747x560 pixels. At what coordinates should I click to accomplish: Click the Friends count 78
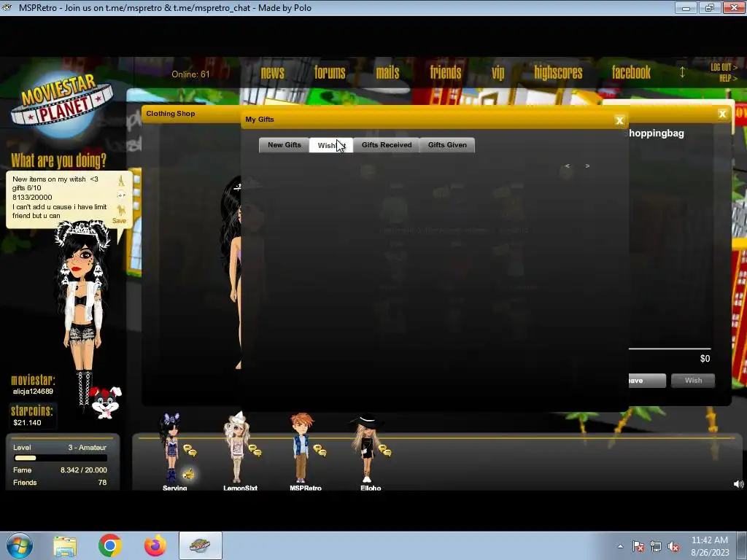(x=102, y=483)
